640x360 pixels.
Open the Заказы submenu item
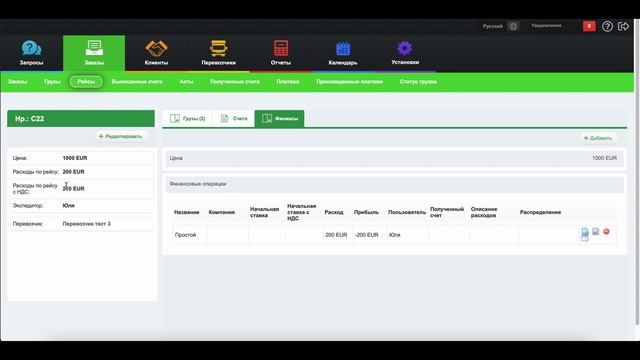[18, 82]
